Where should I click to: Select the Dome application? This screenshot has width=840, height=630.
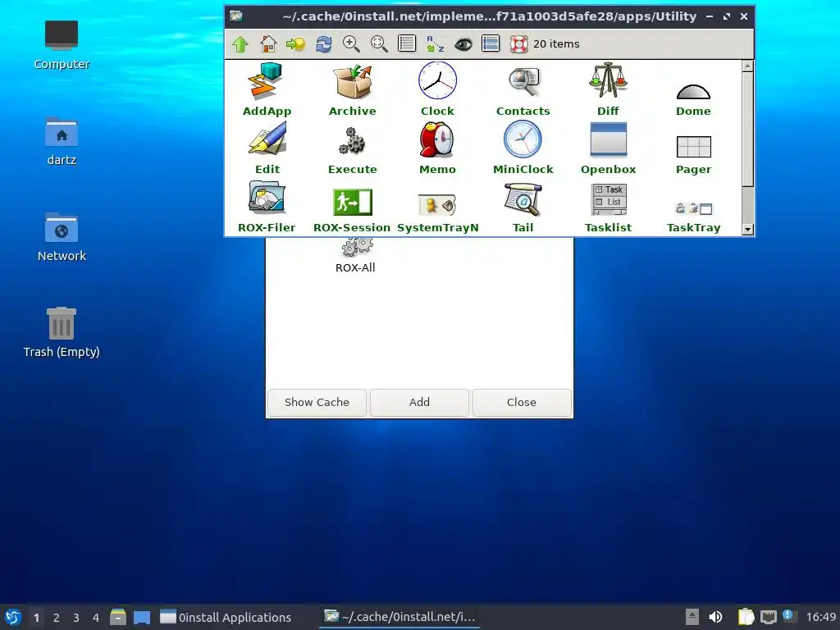click(693, 99)
